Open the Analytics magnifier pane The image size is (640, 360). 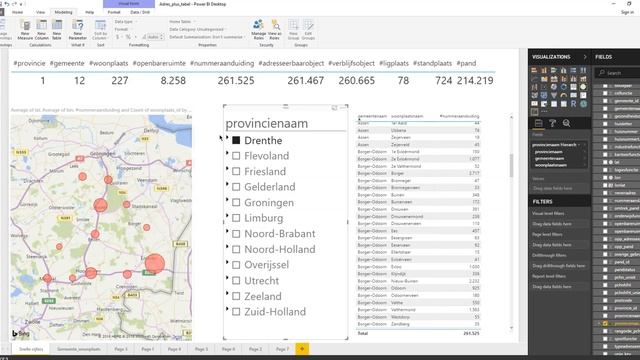click(x=567, y=123)
